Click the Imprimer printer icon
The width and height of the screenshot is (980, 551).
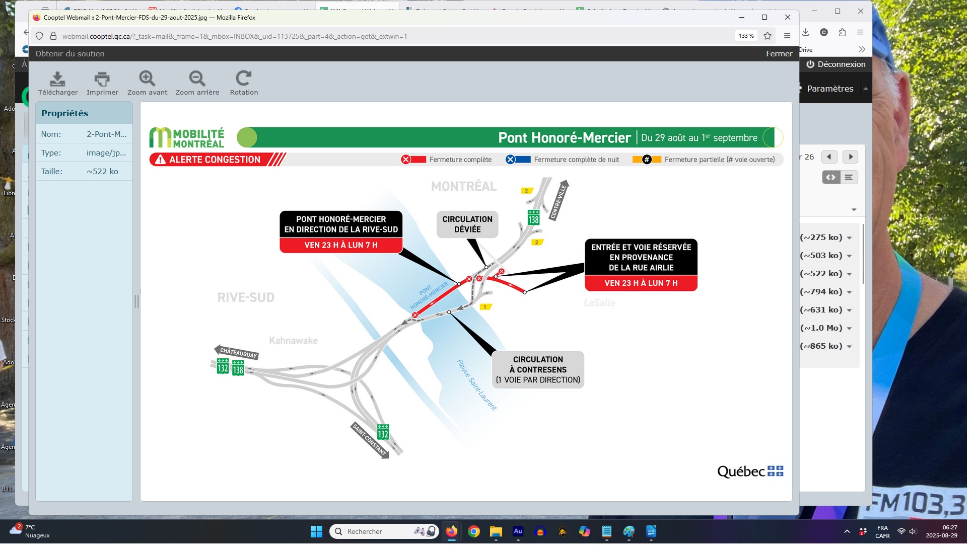click(102, 79)
